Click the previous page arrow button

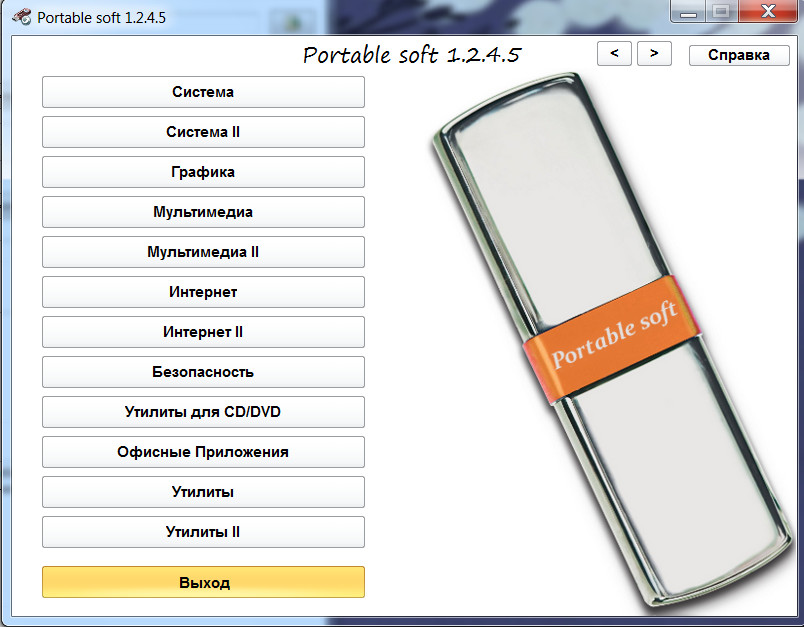point(614,54)
